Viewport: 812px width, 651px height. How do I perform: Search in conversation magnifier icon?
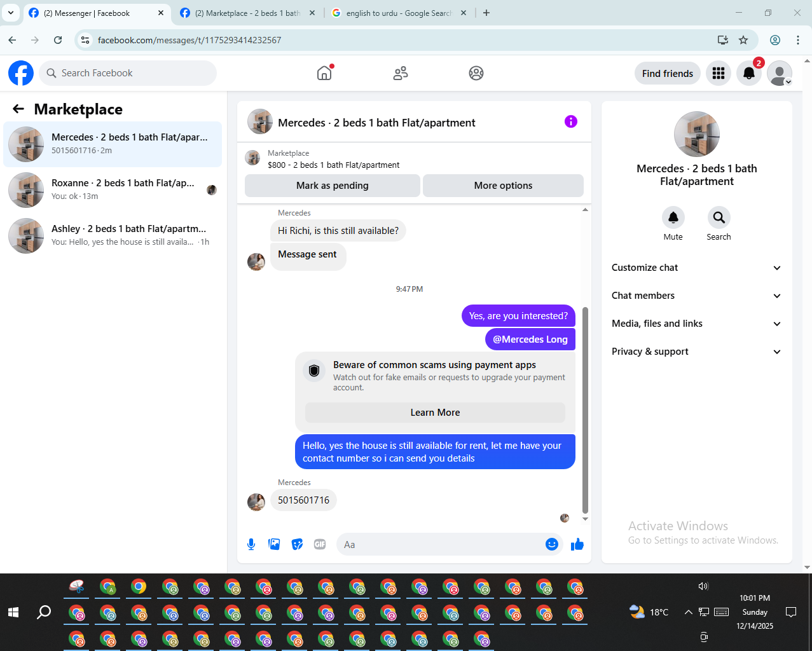click(719, 217)
